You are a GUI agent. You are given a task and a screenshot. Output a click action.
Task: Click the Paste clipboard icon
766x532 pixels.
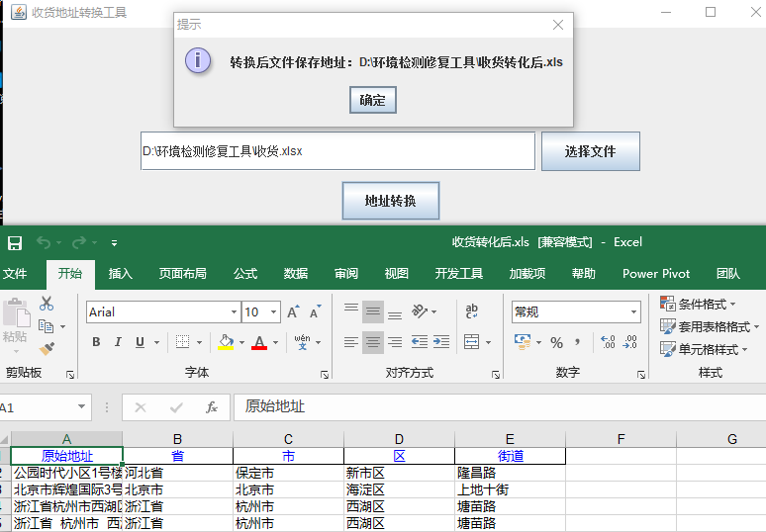tap(16, 312)
